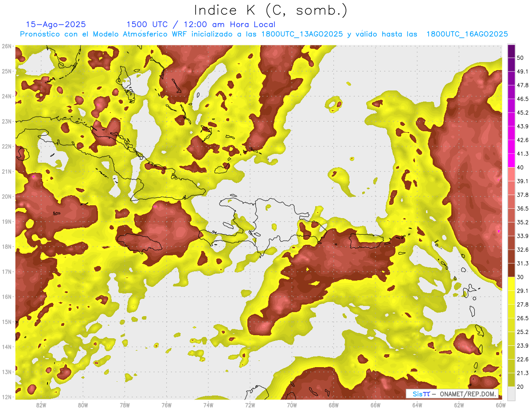Click the colorbar value '32.6'
Screen dimensions: 532x411
pyautogui.click(x=522, y=250)
